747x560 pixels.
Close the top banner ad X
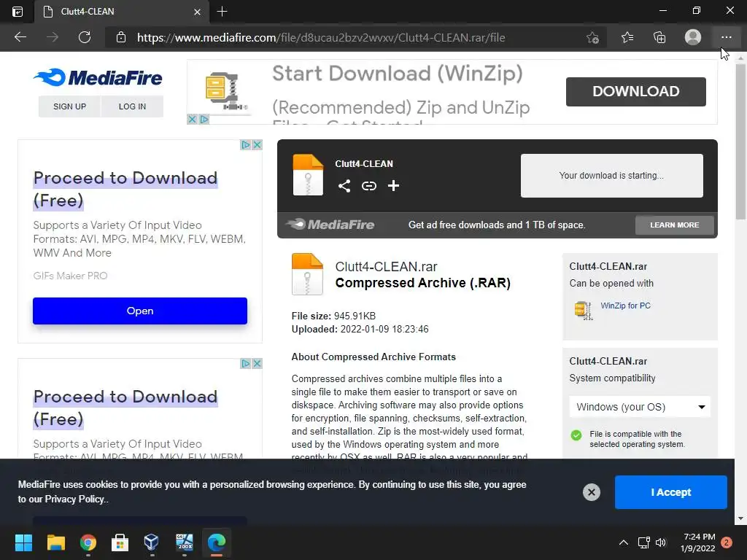click(192, 119)
